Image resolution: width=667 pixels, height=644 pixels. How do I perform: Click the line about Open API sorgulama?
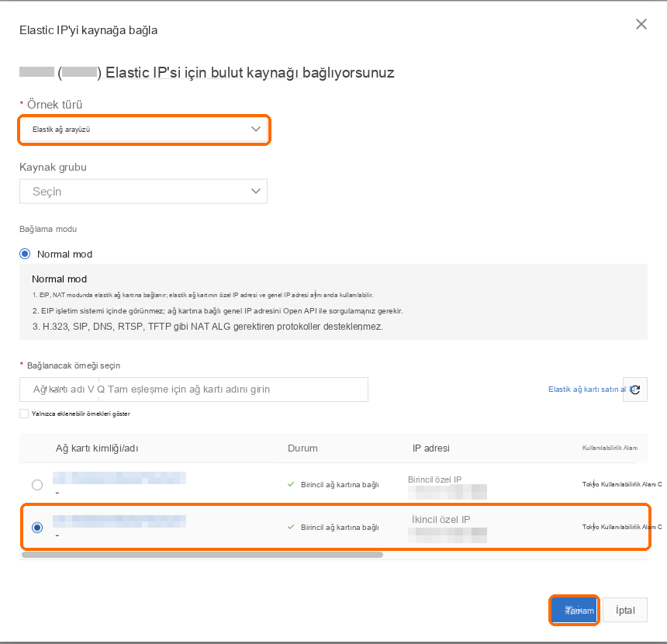(x=218, y=311)
